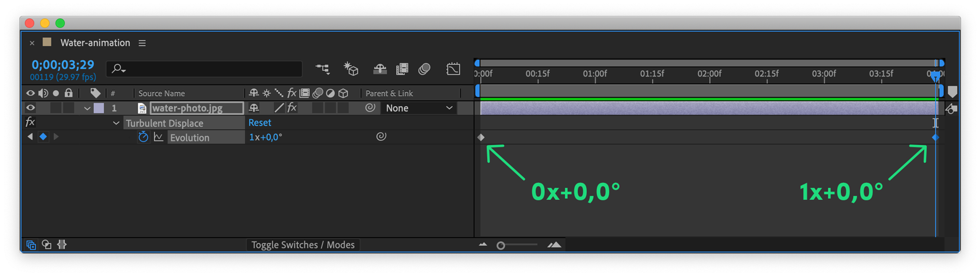The width and height of the screenshot is (980, 276).
Task: Click the Evolution property pick whip
Action: click(381, 137)
